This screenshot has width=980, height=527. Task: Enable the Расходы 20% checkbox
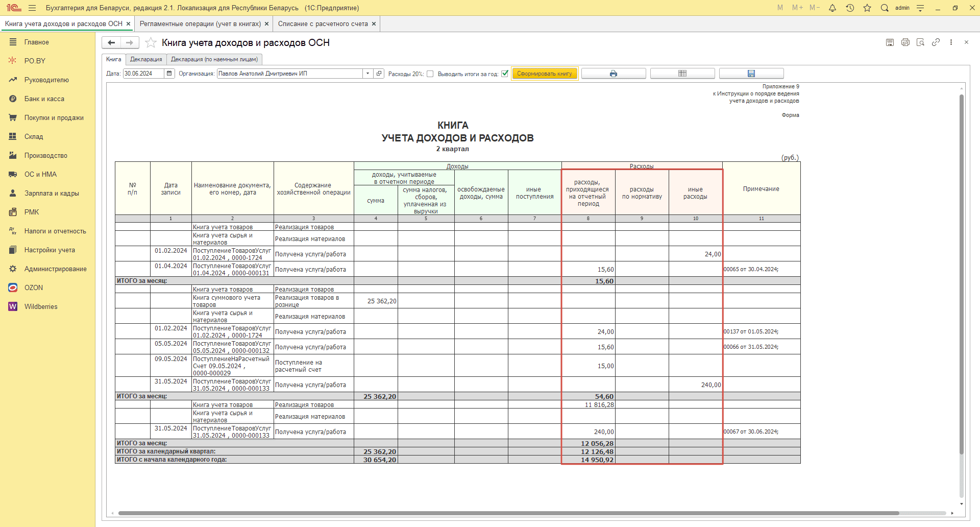coord(430,74)
